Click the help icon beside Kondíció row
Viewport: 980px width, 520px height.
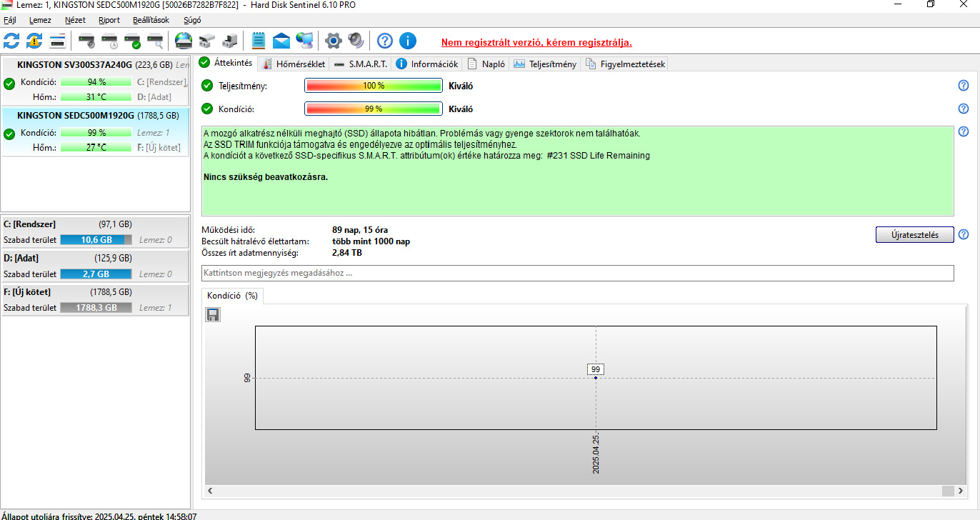click(964, 109)
